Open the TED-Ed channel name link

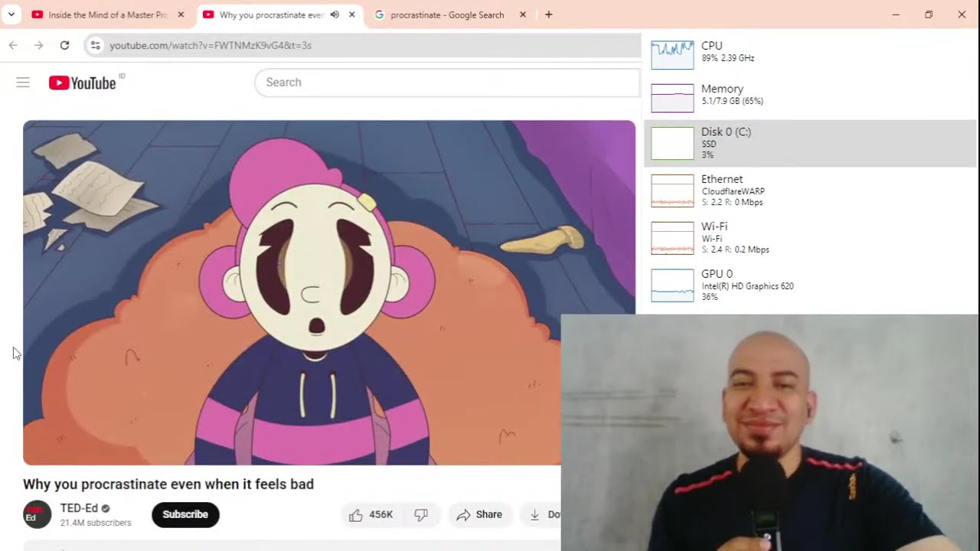click(79, 508)
